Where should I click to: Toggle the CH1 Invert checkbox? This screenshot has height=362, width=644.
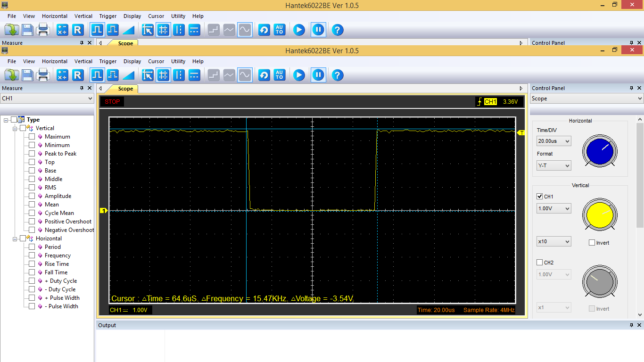point(592,243)
